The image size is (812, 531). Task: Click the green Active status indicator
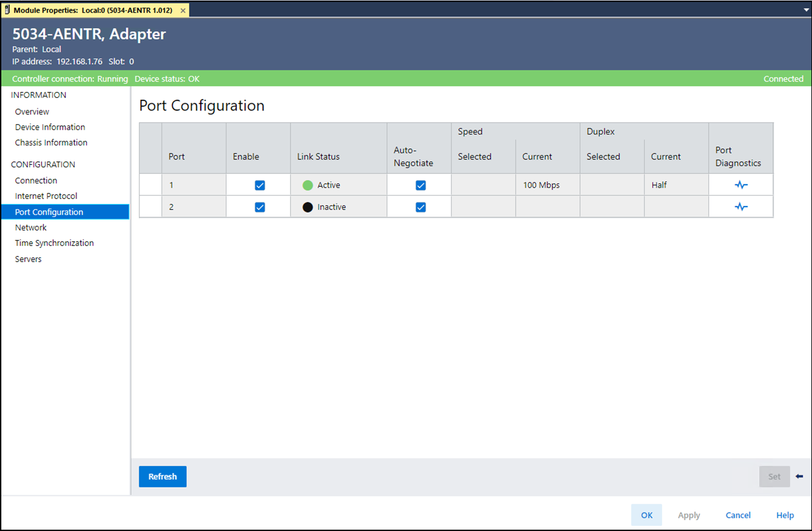click(308, 185)
